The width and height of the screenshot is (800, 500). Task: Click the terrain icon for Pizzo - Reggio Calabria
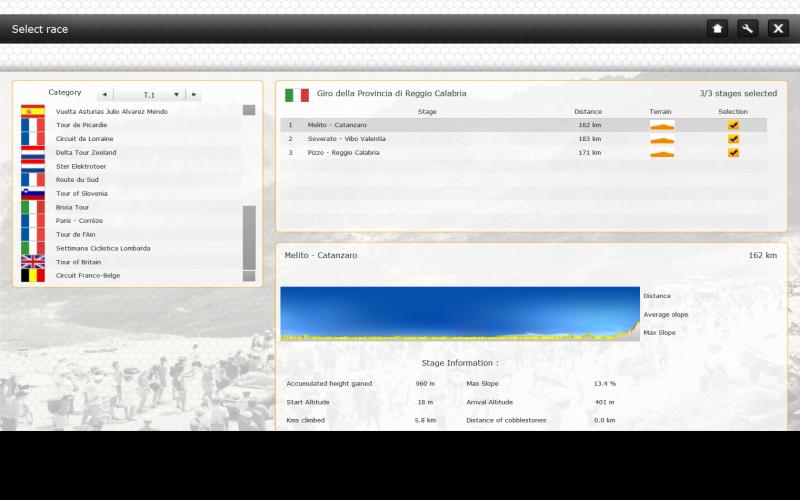(662, 153)
